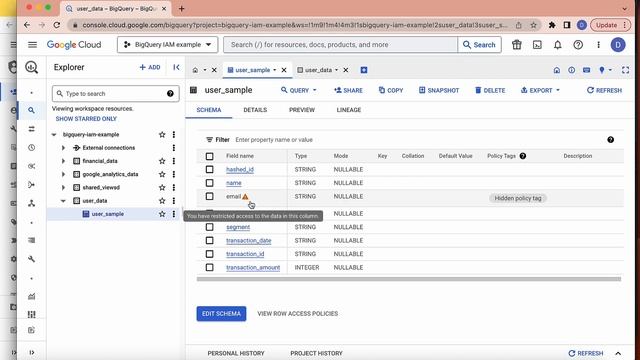Check the hashed_id field checkbox
This screenshot has width=640, height=360.
pyautogui.click(x=209, y=169)
